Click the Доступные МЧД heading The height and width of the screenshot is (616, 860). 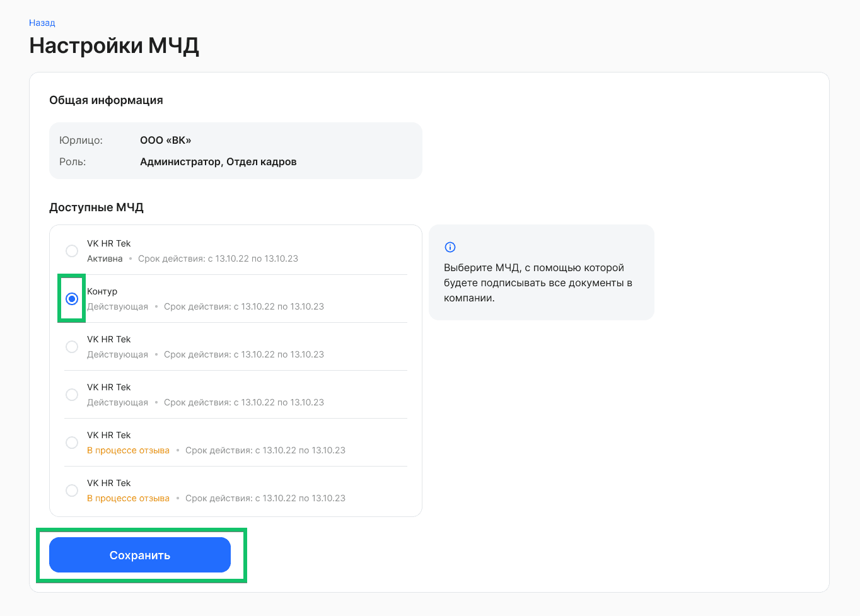point(96,207)
